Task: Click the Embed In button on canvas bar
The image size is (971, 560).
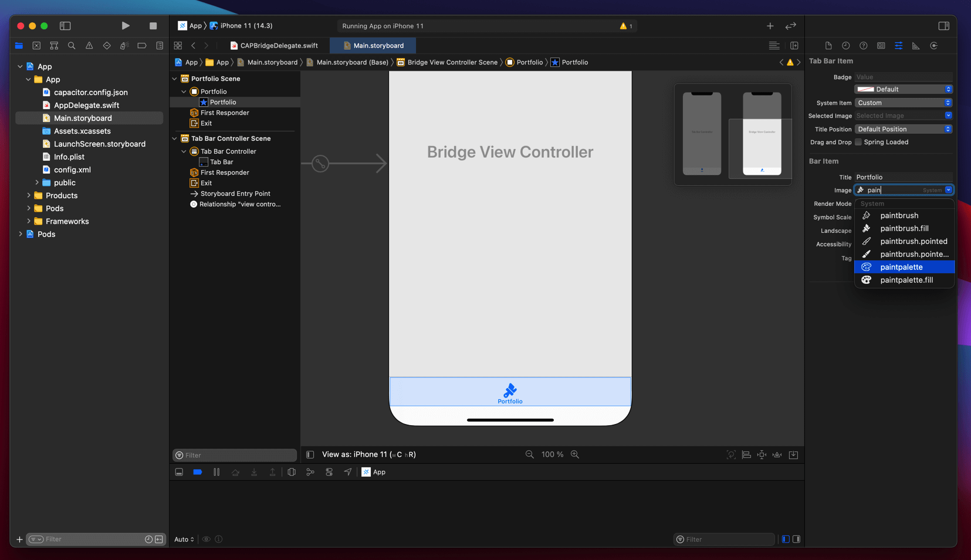Action: 793,454
